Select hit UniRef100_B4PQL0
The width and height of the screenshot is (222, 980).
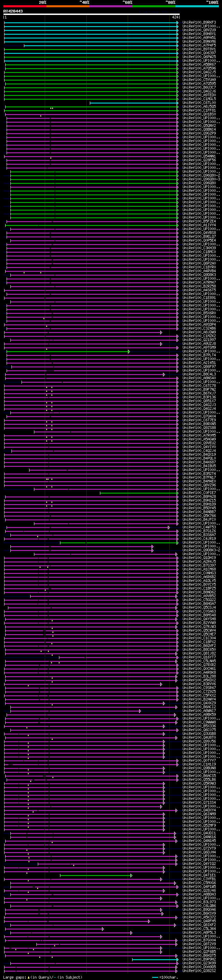click(199, 459)
